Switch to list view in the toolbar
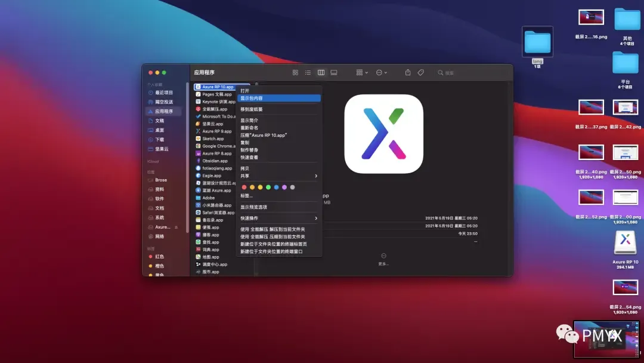This screenshot has width=644, height=363. 308,72
